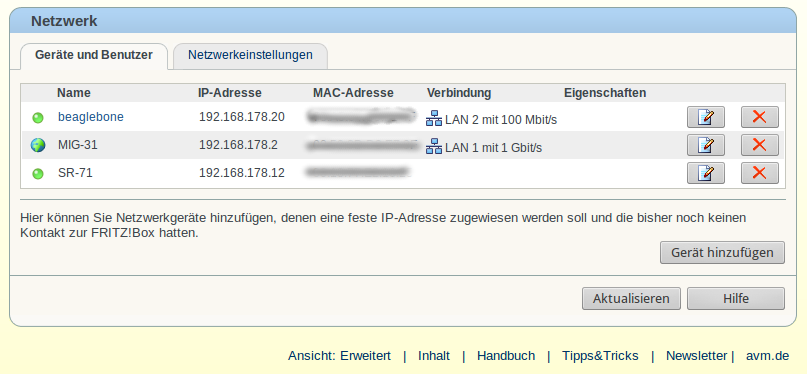807x374 pixels.
Task: Click the Gerät hinzufügen button
Action: tap(722, 253)
